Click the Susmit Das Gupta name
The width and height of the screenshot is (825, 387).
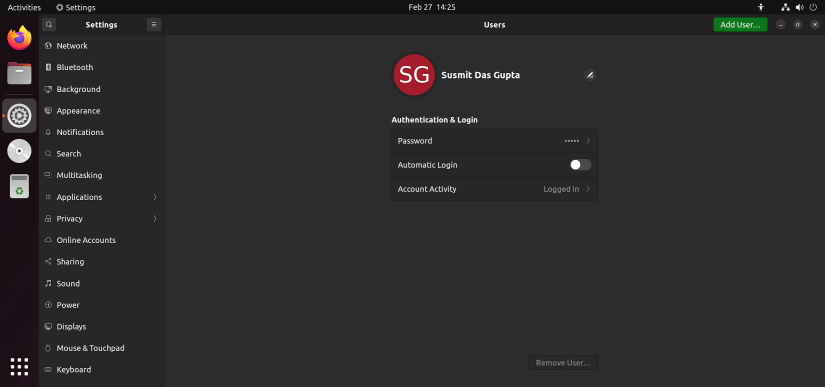pos(480,75)
